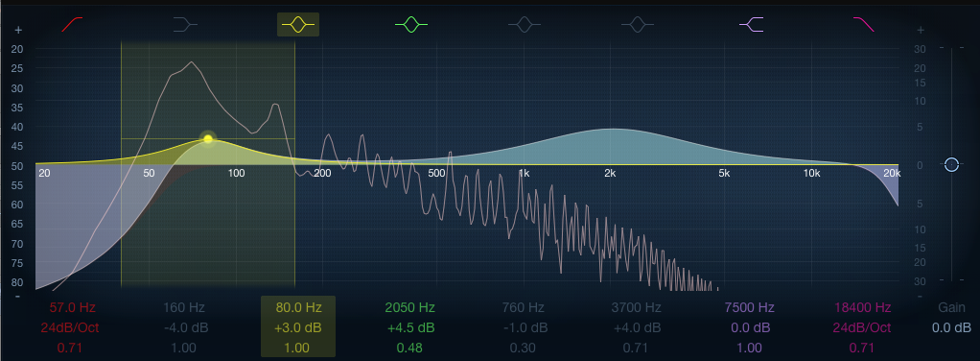980x361 pixels.
Task: Select the 2050 Hz frequency field
Action: coord(410,308)
